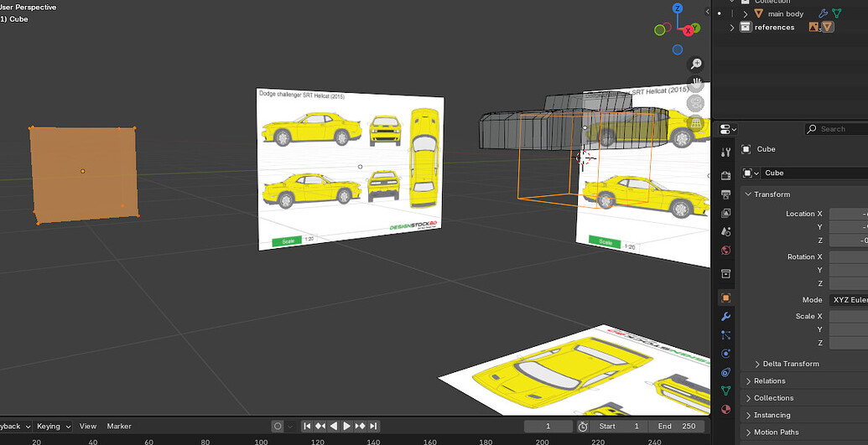The image size is (868, 445).
Task: Click the properties Search field
Action: 836,129
